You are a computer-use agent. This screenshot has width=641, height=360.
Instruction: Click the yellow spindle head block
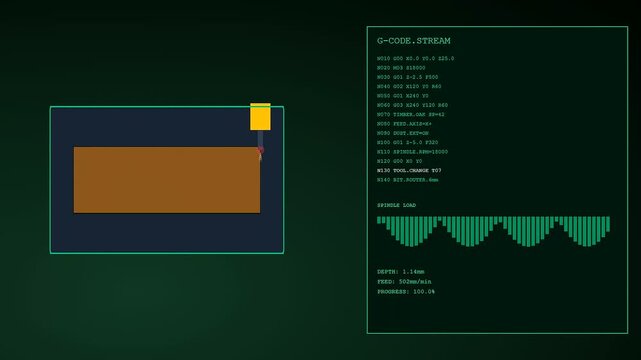pyautogui.click(x=260, y=116)
